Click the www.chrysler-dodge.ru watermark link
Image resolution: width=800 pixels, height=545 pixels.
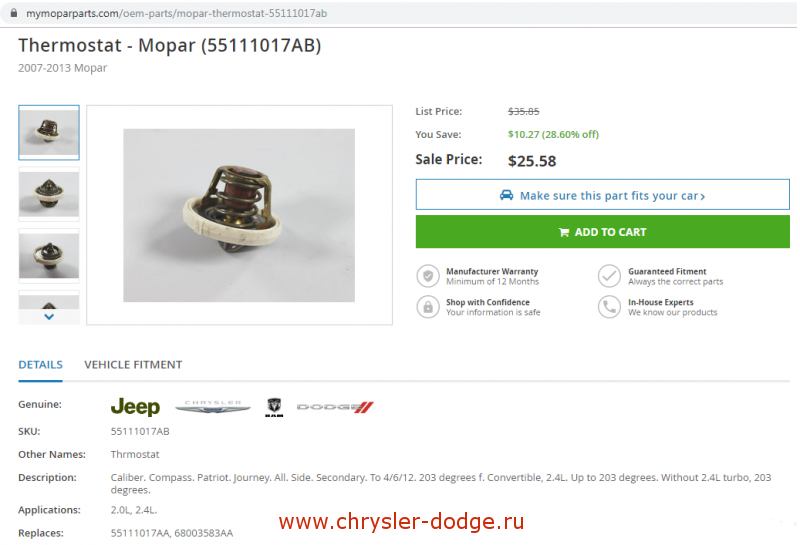[402, 522]
